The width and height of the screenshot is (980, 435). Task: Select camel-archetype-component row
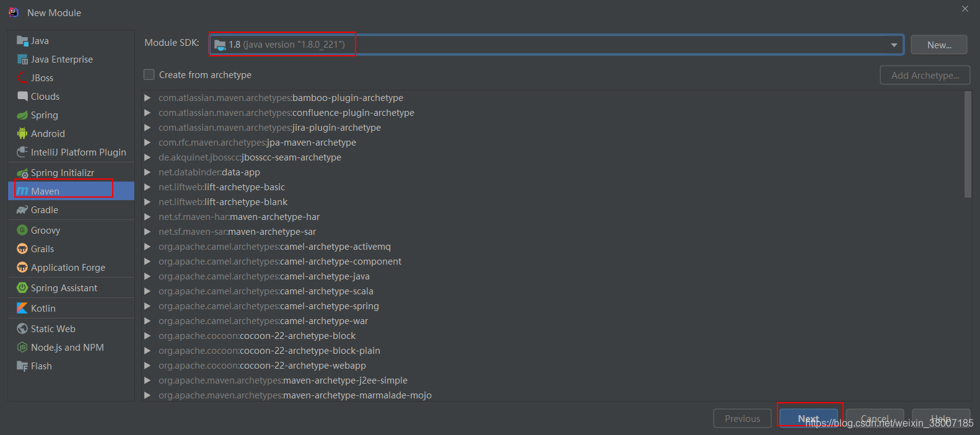[x=553, y=261]
